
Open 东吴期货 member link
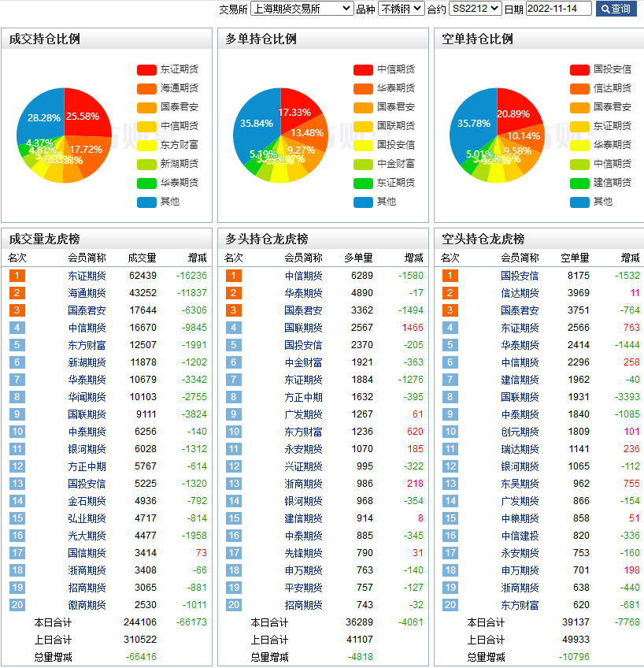[x=520, y=484]
